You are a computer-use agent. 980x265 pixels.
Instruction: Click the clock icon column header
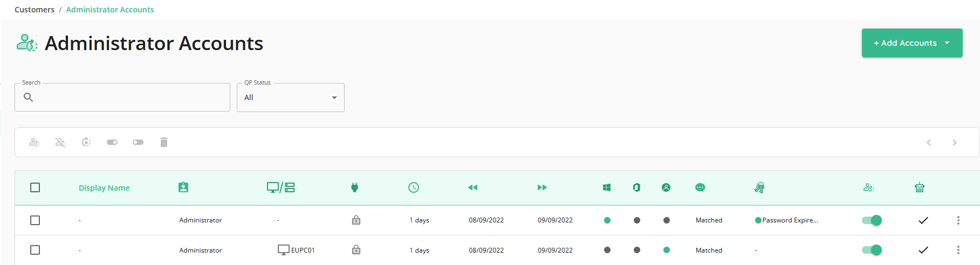(x=414, y=187)
